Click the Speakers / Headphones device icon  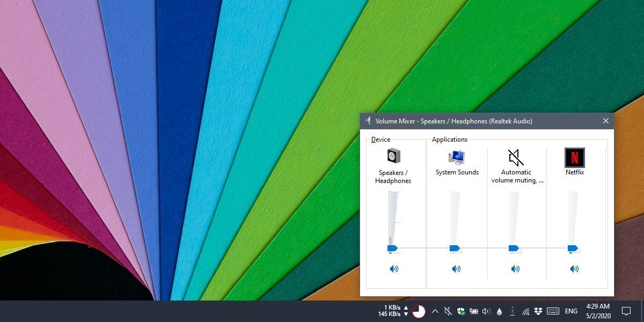(393, 156)
